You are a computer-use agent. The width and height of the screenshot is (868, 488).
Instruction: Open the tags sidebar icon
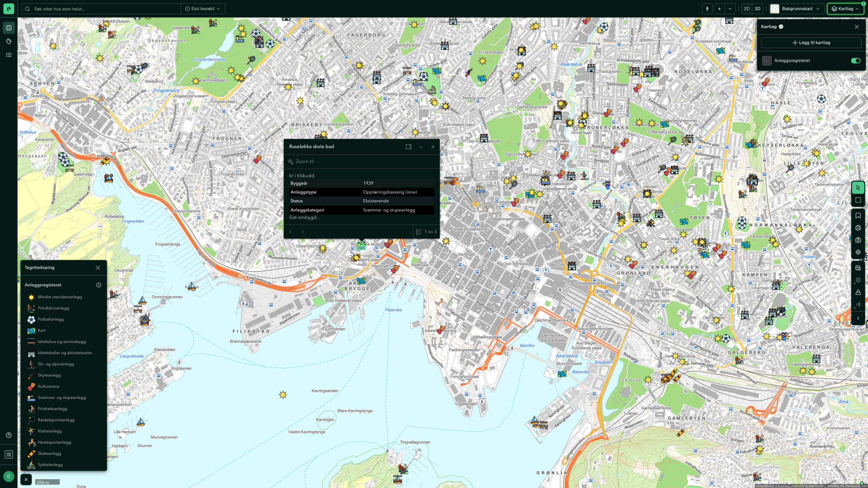(x=9, y=41)
